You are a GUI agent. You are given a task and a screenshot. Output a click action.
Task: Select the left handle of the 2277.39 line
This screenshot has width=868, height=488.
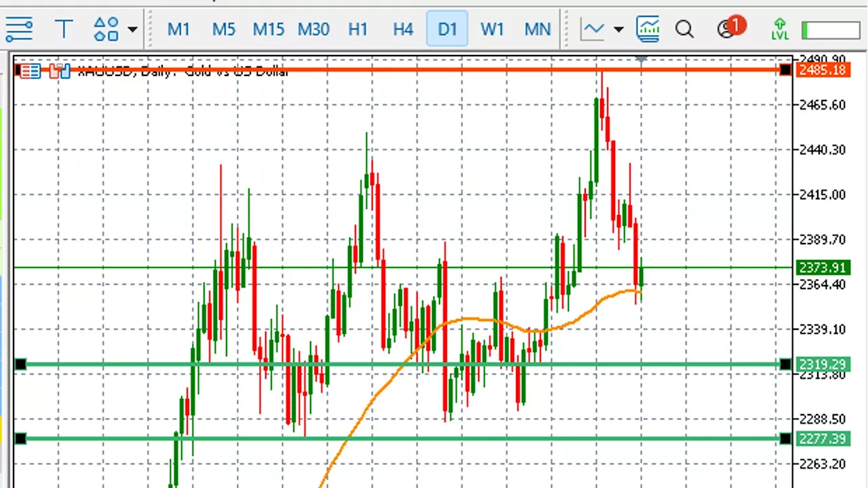20,438
